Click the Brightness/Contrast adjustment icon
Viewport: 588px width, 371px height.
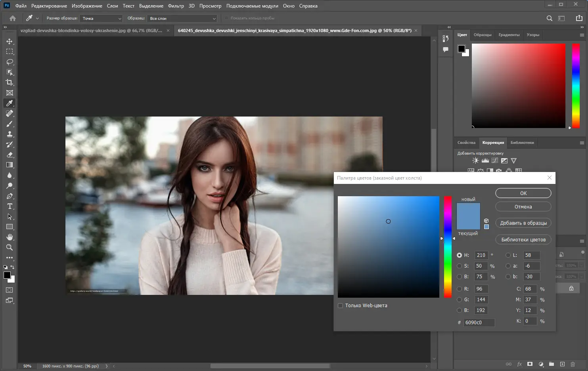coord(475,161)
